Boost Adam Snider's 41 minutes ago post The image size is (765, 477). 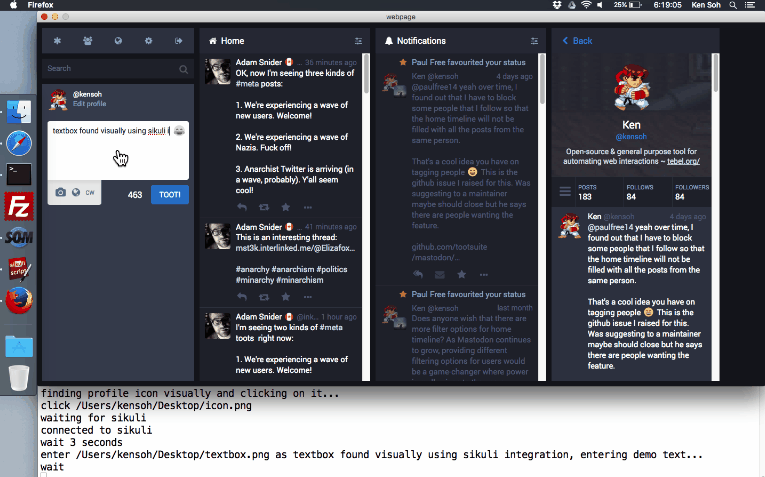click(x=264, y=297)
